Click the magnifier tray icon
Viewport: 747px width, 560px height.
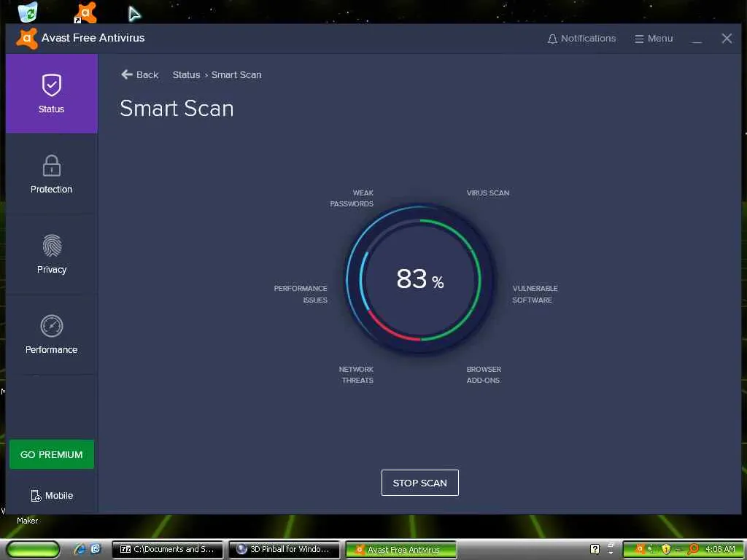(x=693, y=549)
